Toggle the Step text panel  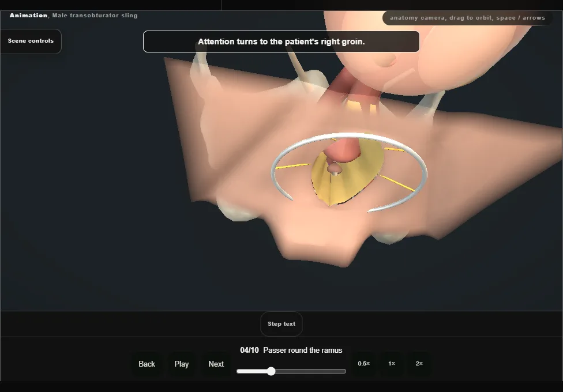pos(281,324)
